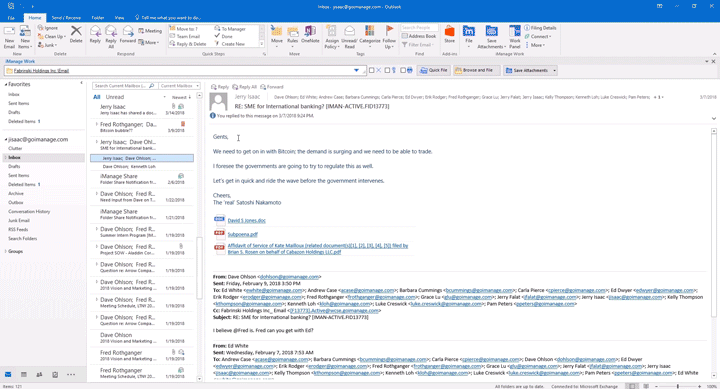Reply with a Meeting request

[150, 31]
